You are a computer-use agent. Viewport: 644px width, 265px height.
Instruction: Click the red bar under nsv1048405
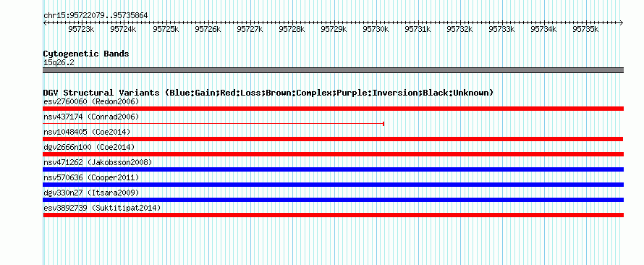click(333, 139)
